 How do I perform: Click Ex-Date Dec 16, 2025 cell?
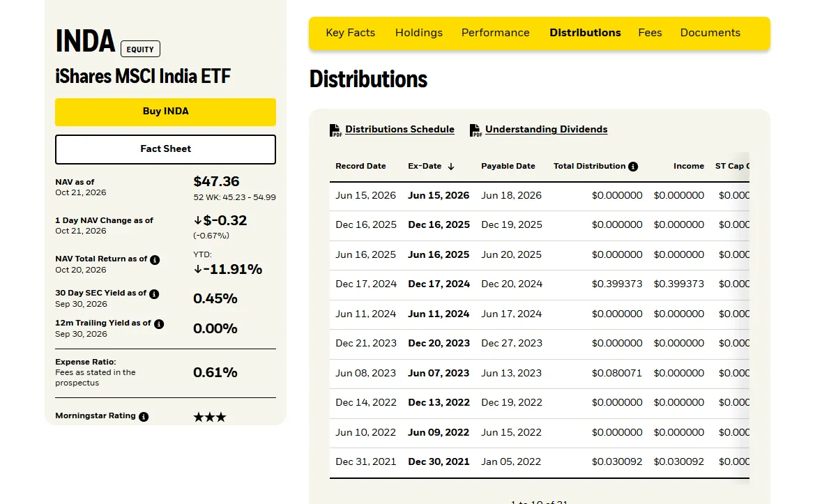point(439,225)
